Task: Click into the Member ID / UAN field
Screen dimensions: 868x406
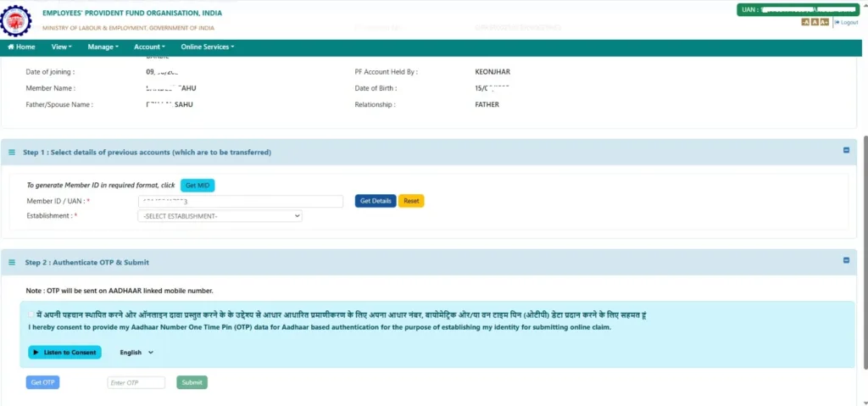Action: point(240,202)
